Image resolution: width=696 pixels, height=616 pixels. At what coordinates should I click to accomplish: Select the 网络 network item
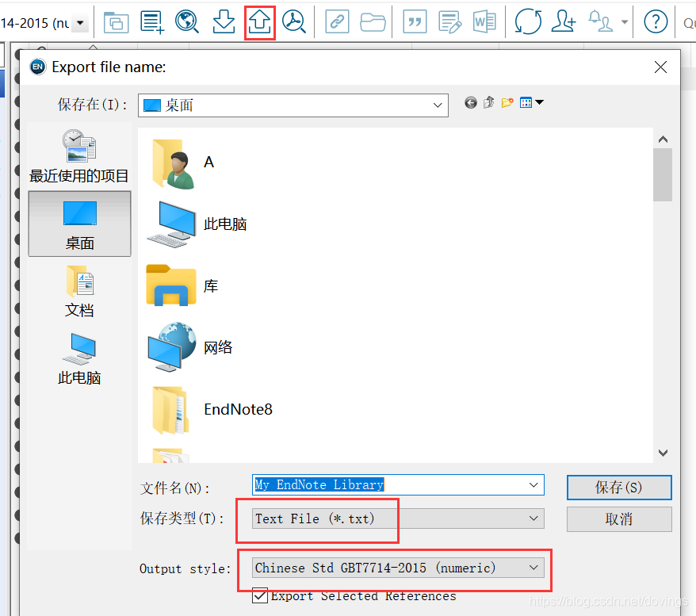coord(190,347)
